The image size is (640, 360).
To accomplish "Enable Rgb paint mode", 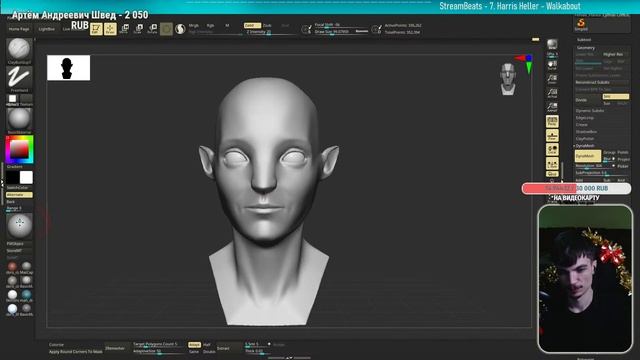I will click(x=210, y=25).
